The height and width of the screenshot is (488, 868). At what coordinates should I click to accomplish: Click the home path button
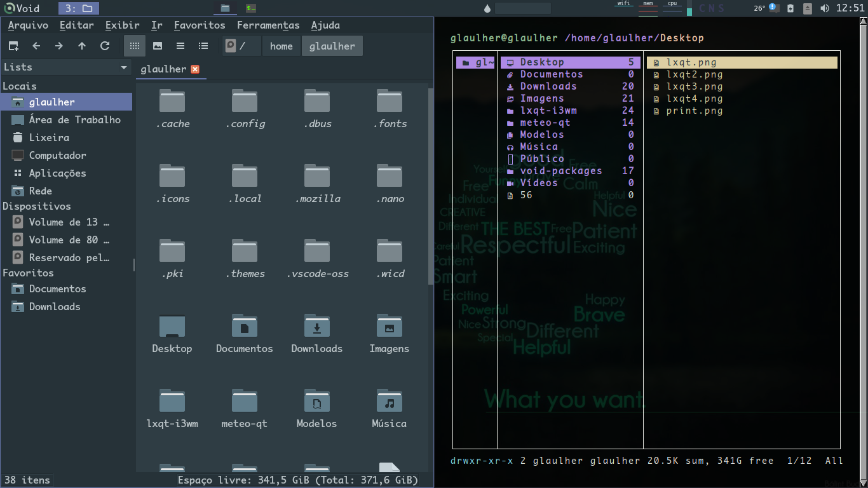pyautogui.click(x=281, y=46)
